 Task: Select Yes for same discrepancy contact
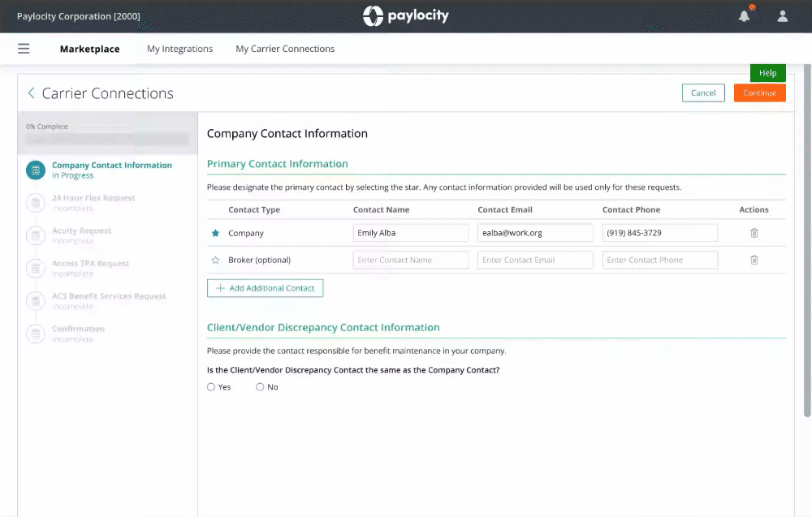211,387
